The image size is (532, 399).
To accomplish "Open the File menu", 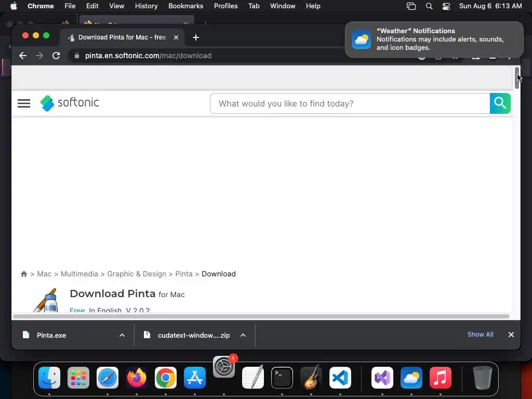I will click(x=70, y=6).
